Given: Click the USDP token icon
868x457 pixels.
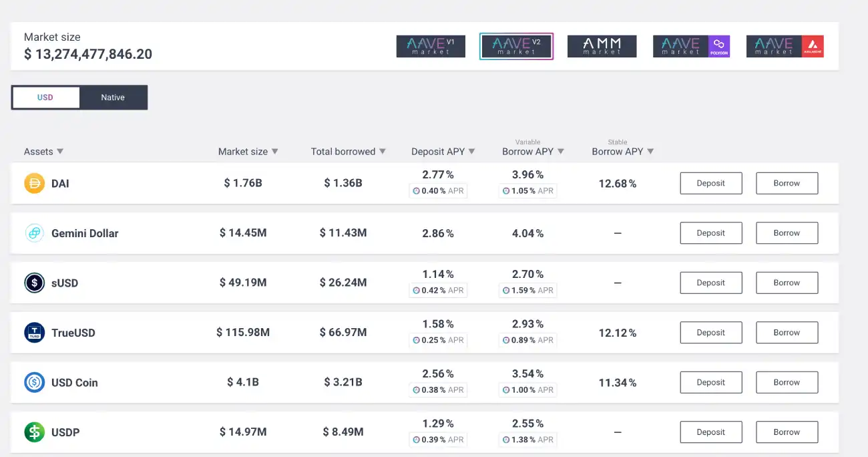Looking at the screenshot, I should [34, 432].
